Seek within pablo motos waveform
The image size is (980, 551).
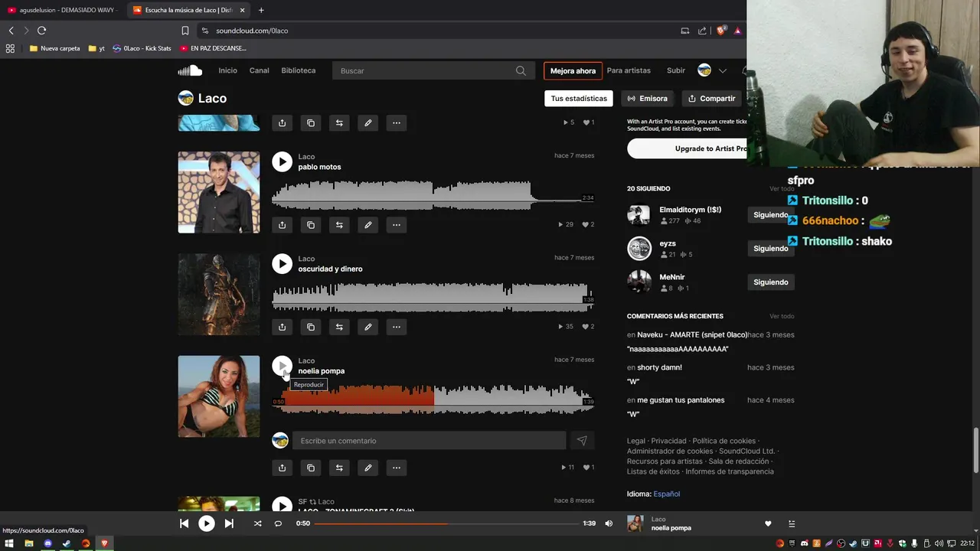tap(433, 195)
